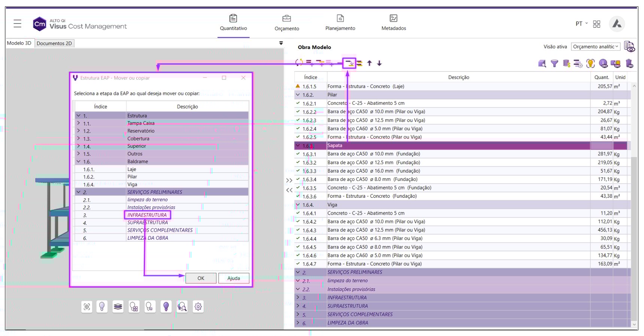This screenshot has width=644, height=336.
Task: Open viewer settings gear icon
Action: click(198, 307)
